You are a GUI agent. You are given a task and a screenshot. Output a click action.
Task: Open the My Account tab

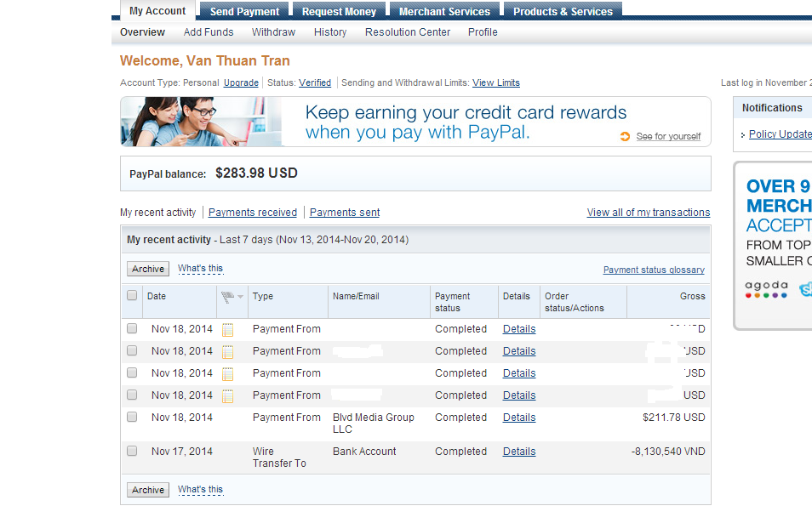point(157,11)
